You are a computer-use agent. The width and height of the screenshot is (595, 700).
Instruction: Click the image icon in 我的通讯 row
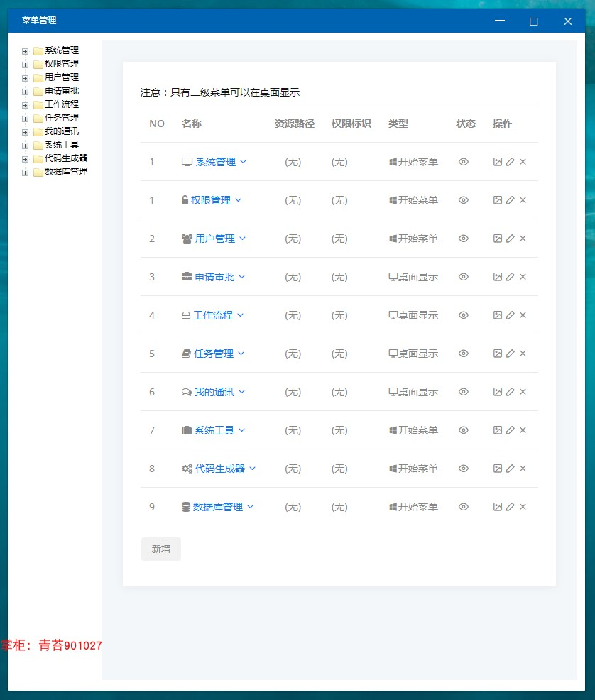(x=497, y=392)
